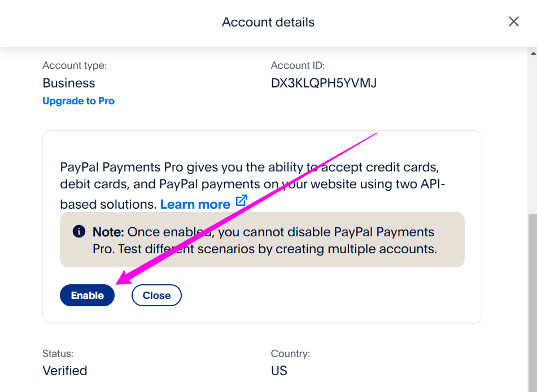The width and height of the screenshot is (537, 392).
Task: Open the external PayPal Payments Pro documentation icon
Action: 242,200
